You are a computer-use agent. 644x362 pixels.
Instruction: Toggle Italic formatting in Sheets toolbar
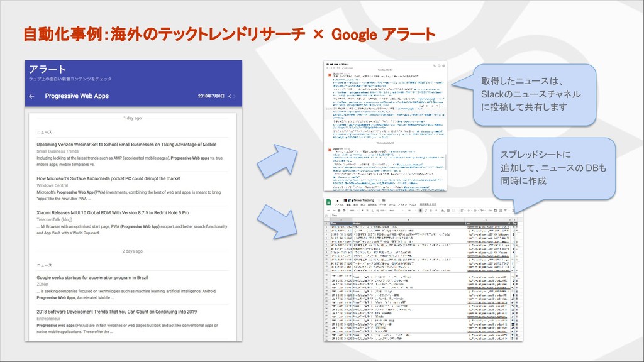426,211
